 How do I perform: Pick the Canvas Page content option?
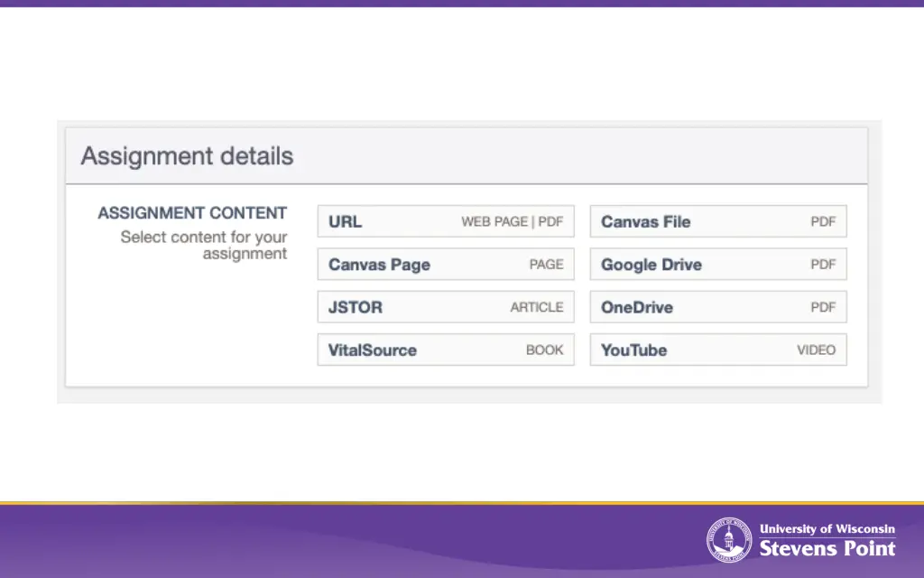[446, 265]
